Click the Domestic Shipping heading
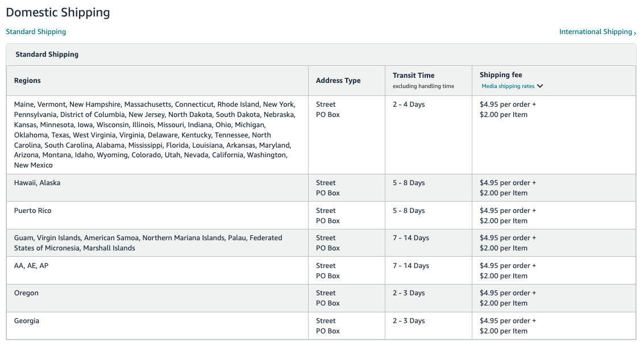Viewport: 644px width, 347px height. coord(58,12)
